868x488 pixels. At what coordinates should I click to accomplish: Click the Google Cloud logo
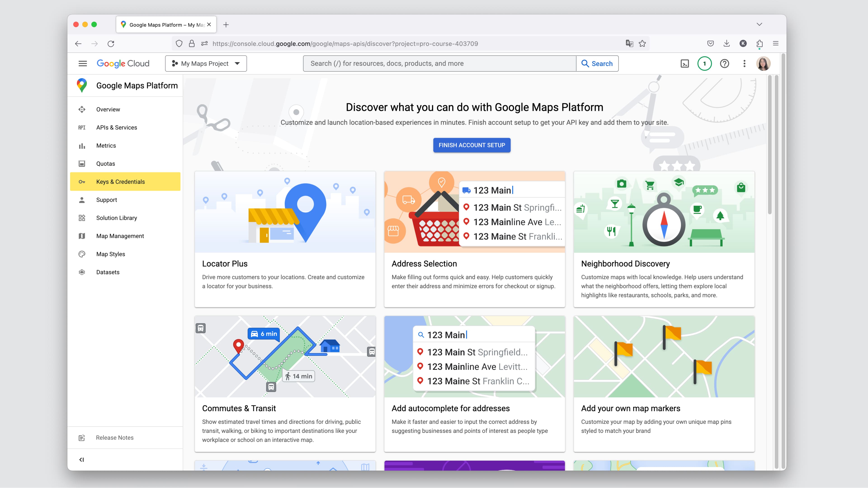(x=123, y=63)
